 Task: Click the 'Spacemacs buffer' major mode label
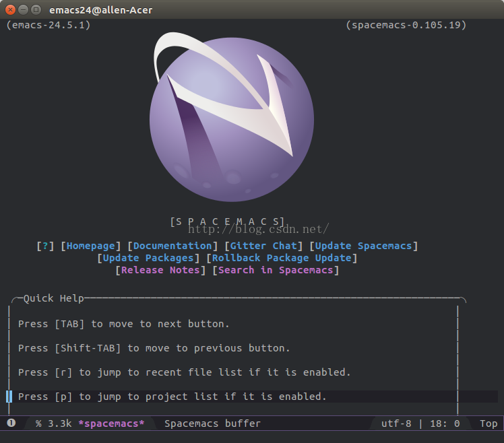click(212, 423)
